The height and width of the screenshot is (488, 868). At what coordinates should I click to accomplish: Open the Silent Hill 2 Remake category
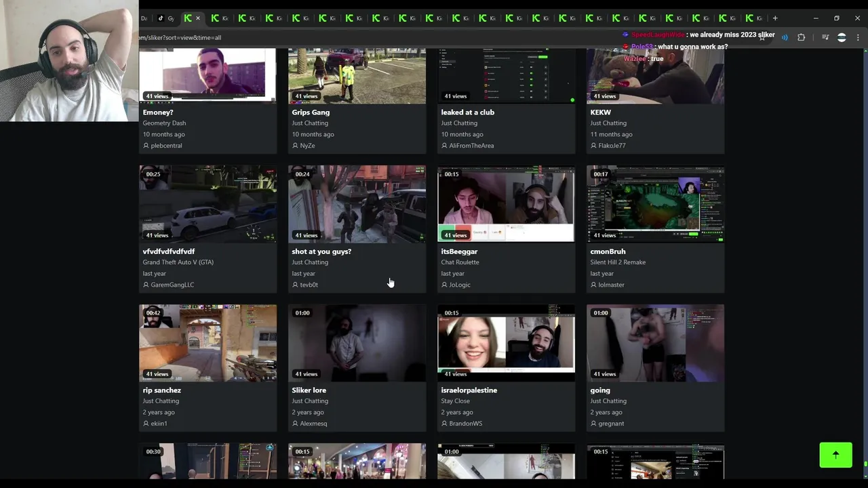618,262
